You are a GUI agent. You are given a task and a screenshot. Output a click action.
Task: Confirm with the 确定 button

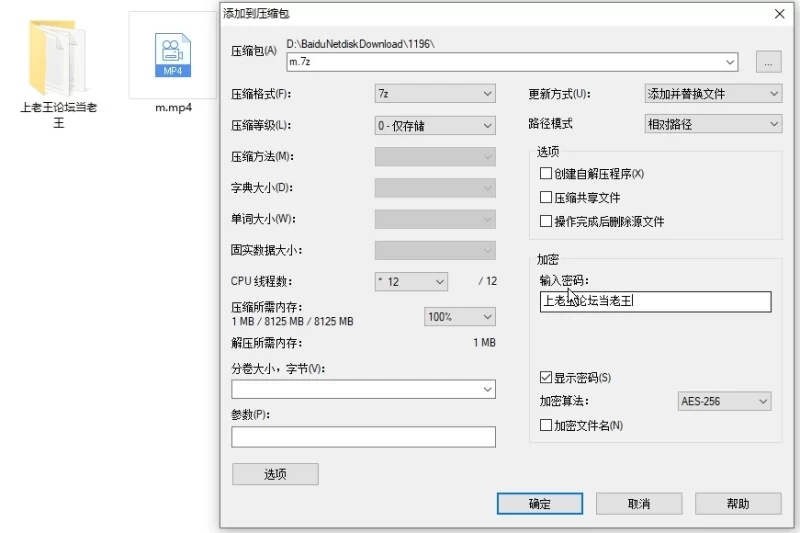[540, 504]
